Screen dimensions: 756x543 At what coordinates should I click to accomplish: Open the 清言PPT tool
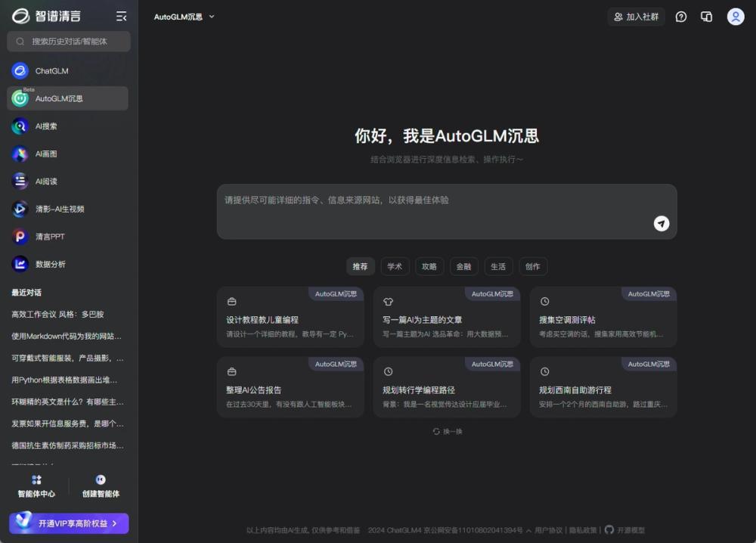[67, 237]
